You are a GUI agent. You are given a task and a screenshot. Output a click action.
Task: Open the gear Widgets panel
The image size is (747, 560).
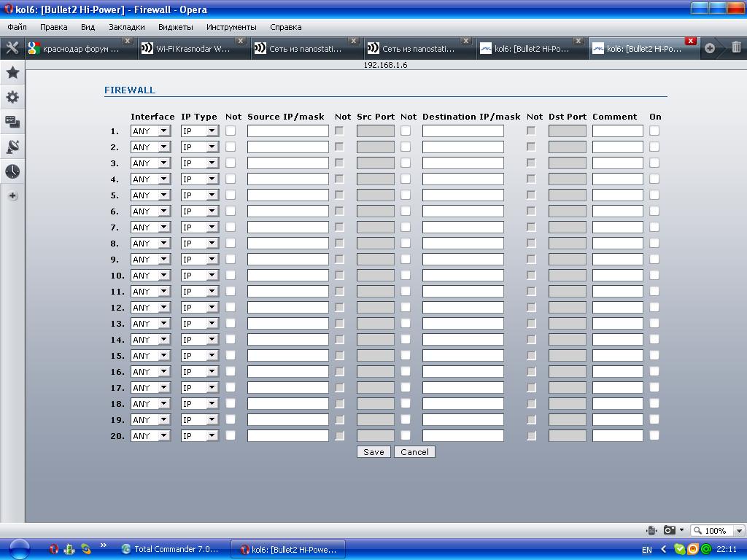[x=12, y=97]
